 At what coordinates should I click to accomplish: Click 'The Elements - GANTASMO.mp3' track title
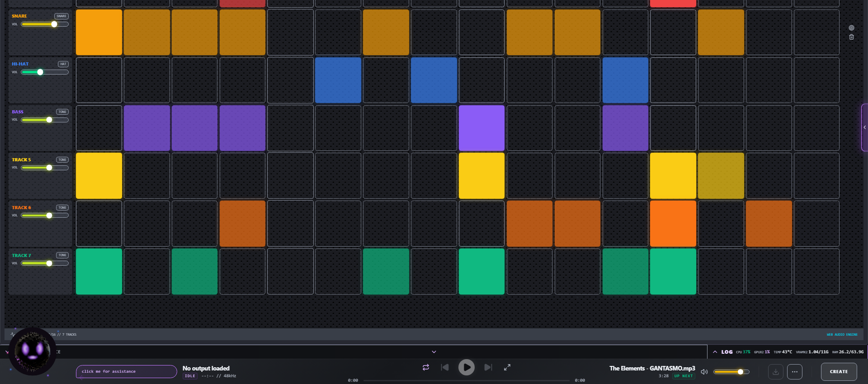[652, 368]
